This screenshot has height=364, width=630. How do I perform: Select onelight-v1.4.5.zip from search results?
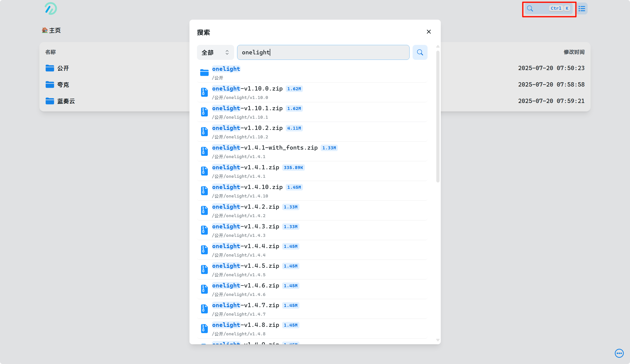tap(246, 266)
